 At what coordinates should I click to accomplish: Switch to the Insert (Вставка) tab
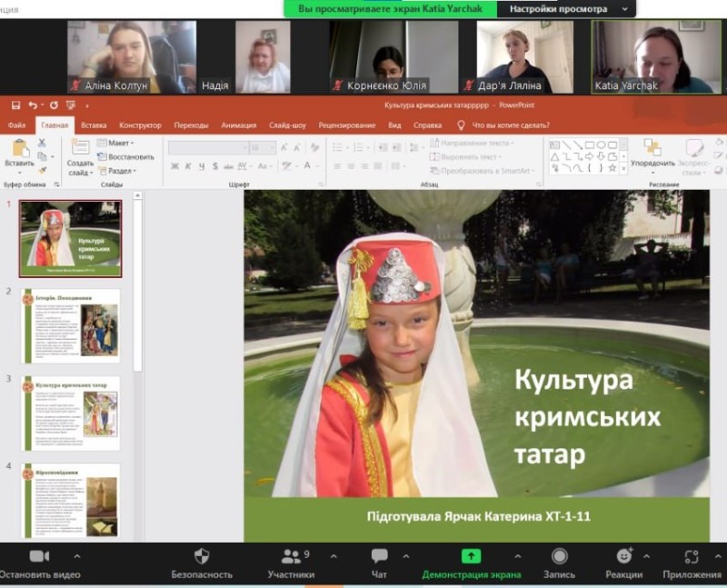94,125
